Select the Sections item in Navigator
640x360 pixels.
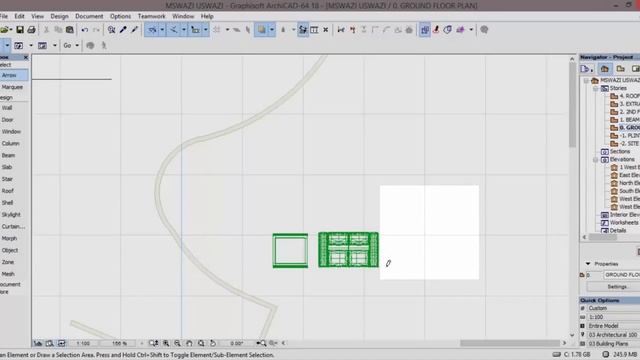coord(620,151)
